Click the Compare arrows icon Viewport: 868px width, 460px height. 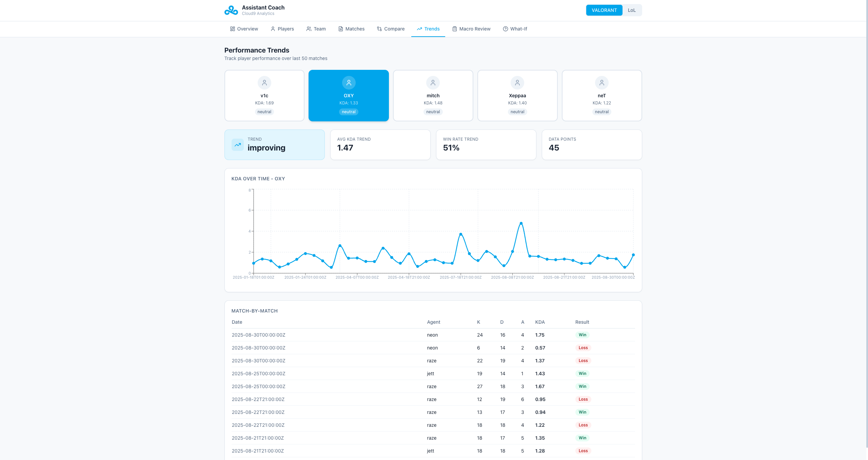coord(379,29)
